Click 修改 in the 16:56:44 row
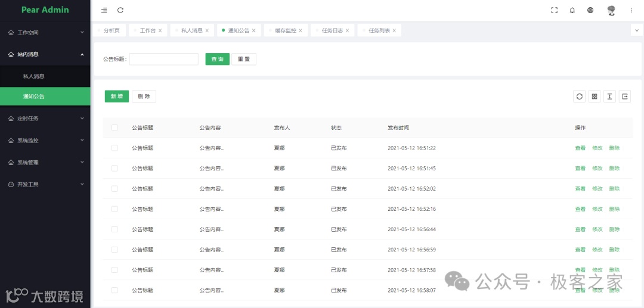This screenshot has width=644, height=308. (597, 229)
